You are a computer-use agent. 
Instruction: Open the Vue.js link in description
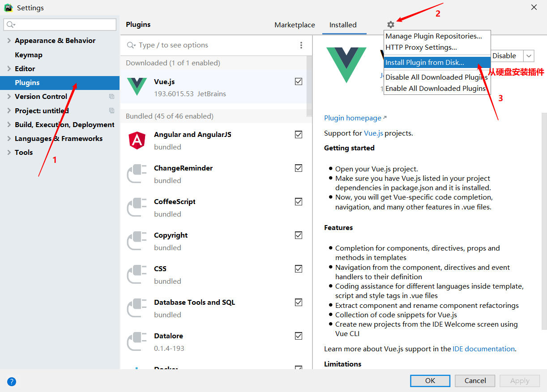pos(373,133)
